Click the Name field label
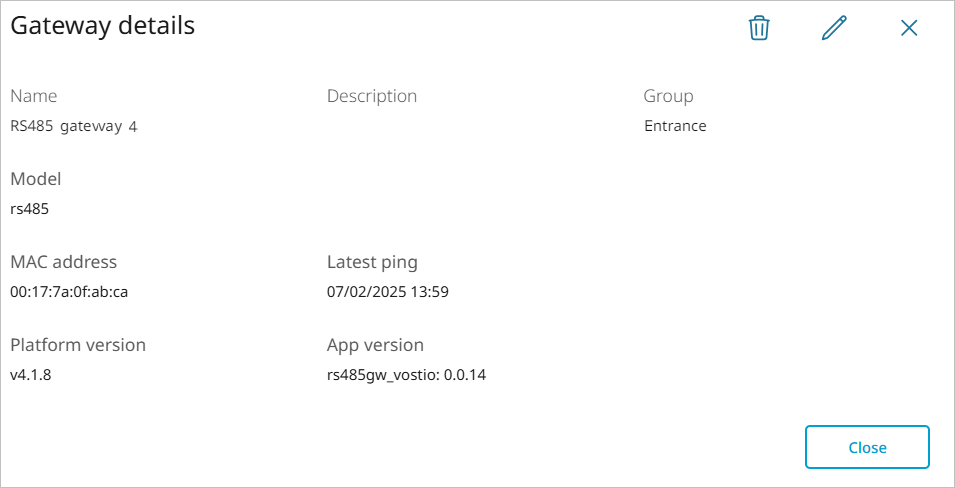Viewport: 955px width, 488px height. tap(34, 96)
